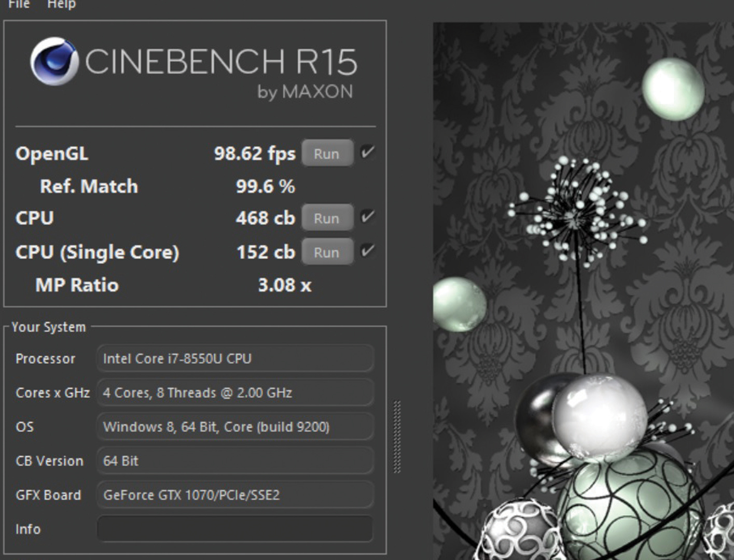Screen dimensions: 734x560
Task: Click the Ref. Match label
Action: [89, 186]
